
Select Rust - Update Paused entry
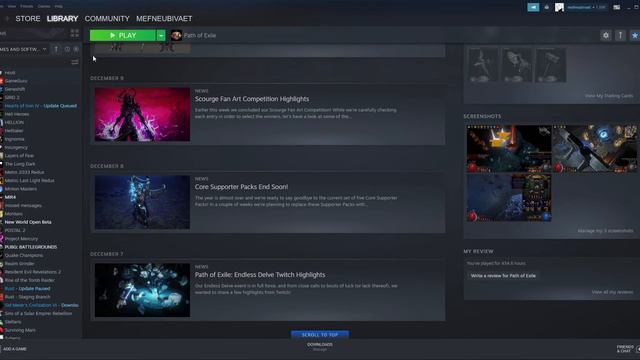(x=27, y=289)
